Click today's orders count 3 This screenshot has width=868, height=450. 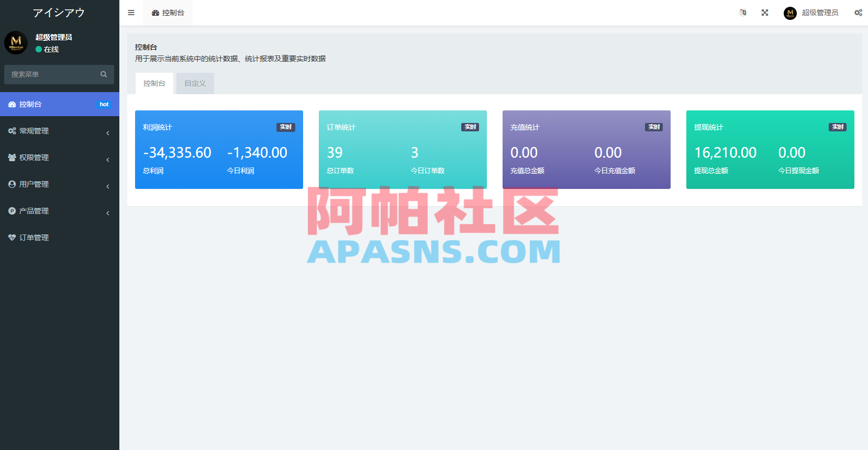[415, 153]
